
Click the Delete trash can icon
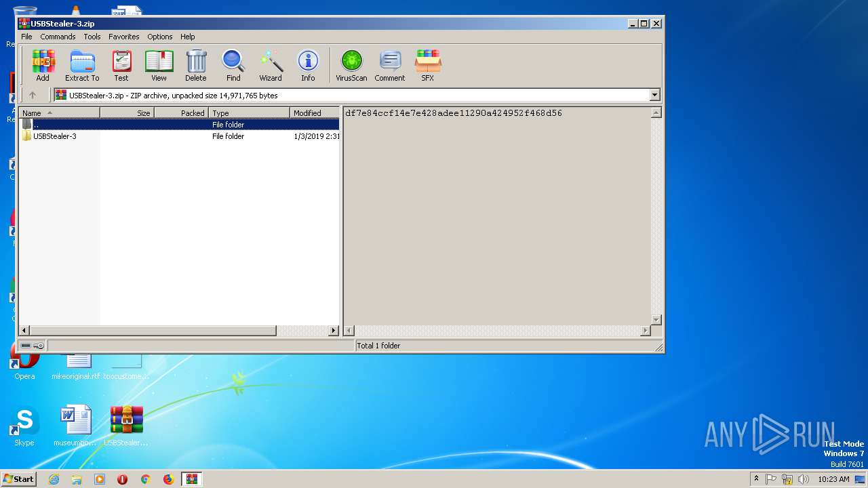coord(196,66)
